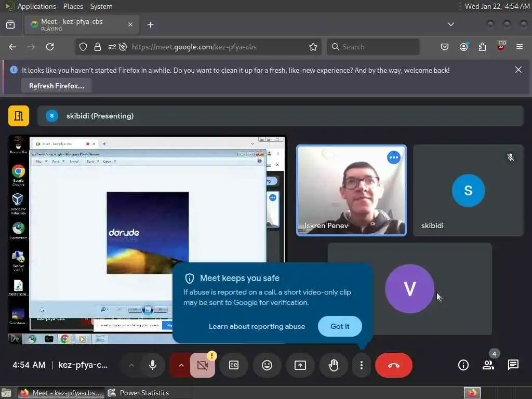532x399 pixels.
Task: Open the chat panel icon
Action: click(x=513, y=365)
